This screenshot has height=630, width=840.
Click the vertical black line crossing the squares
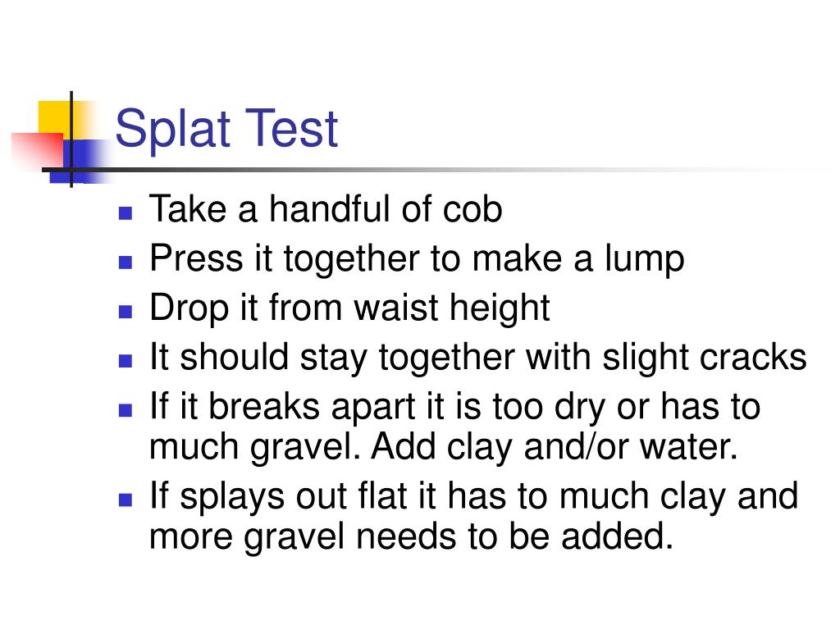tap(71, 139)
